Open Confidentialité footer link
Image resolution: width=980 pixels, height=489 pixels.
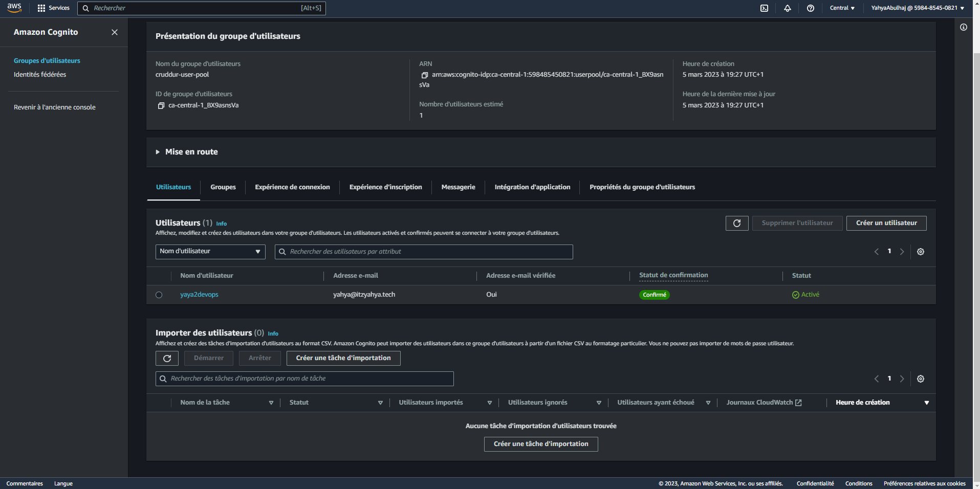coord(815,484)
